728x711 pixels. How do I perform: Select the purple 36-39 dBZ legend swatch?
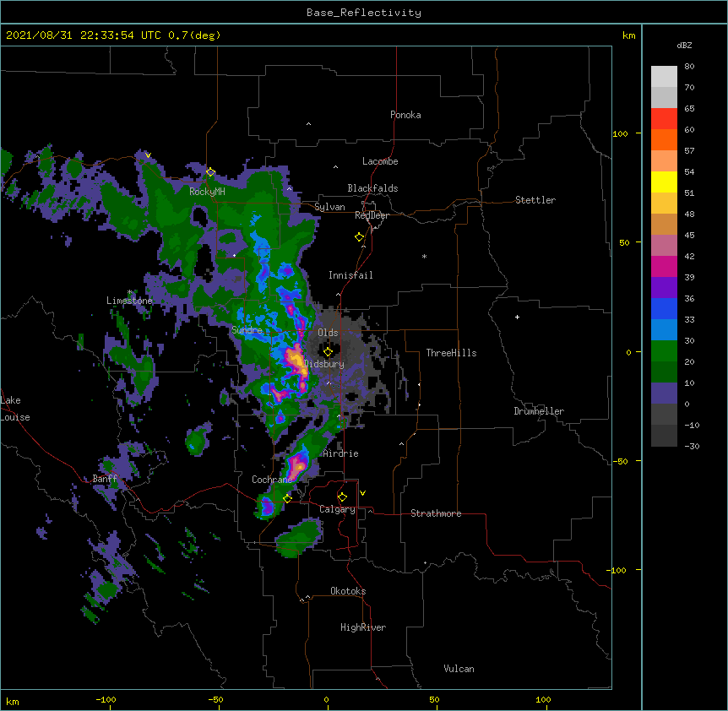[664, 288]
